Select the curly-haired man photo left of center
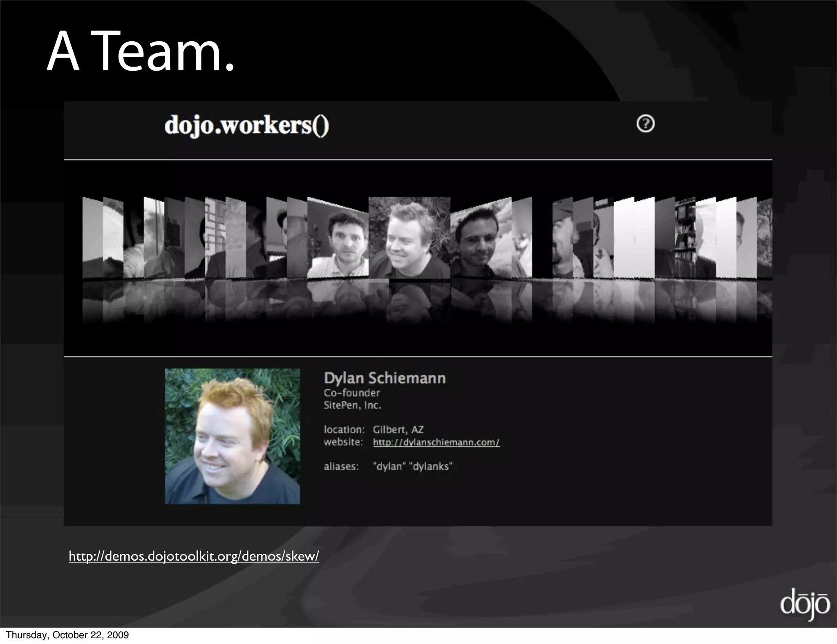The width and height of the screenshot is (837, 644). (x=338, y=238)
